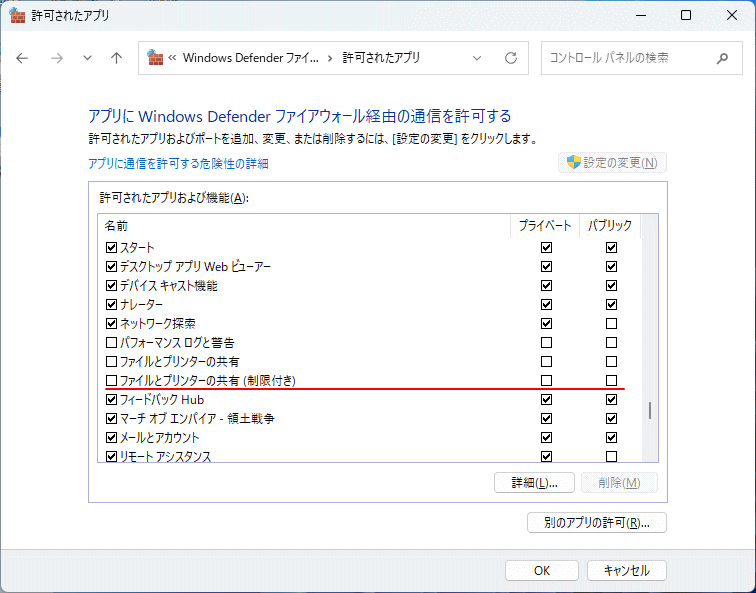The height and width of the screenshot is (593, 756).
Task: Click the 詳細 button
Action: click(x=534, y=483)
